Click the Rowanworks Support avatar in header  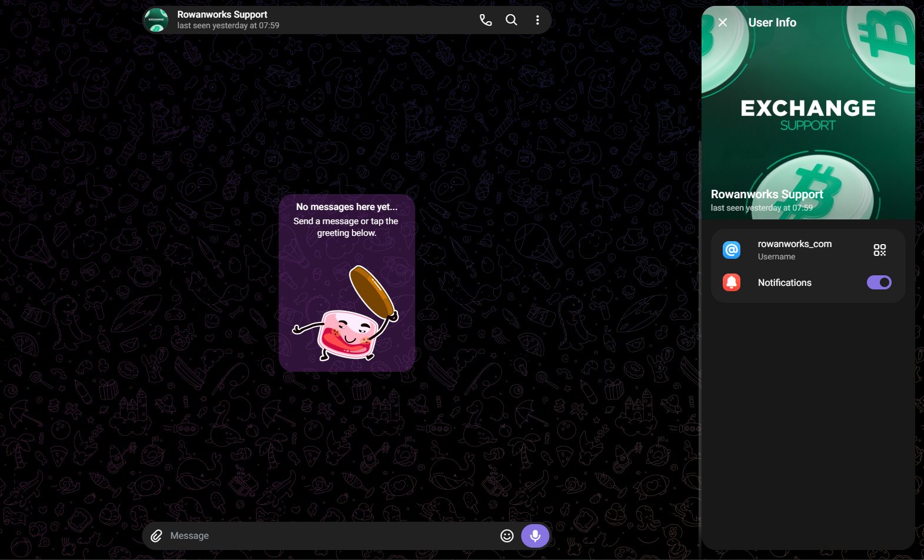click(157, 20)
